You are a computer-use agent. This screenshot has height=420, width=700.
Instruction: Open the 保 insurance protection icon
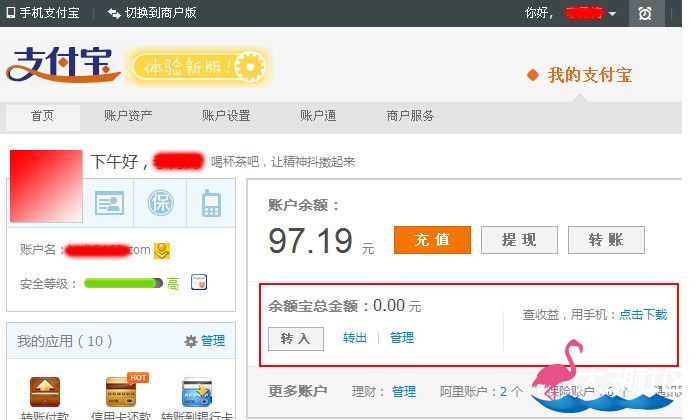pyautogui.click(x=160, y=203)
